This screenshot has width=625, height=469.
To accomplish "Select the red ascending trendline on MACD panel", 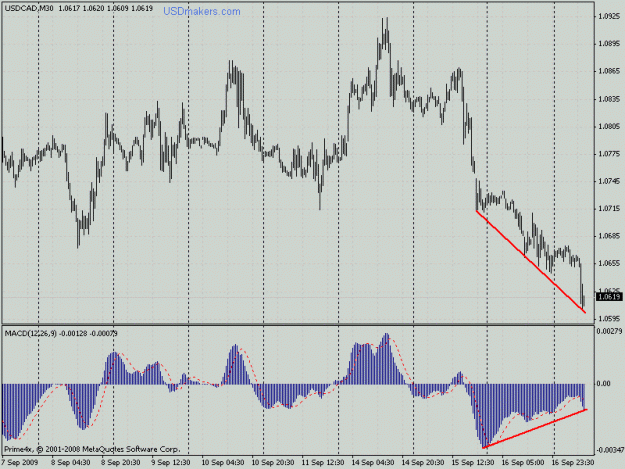I will coord(535,428).
